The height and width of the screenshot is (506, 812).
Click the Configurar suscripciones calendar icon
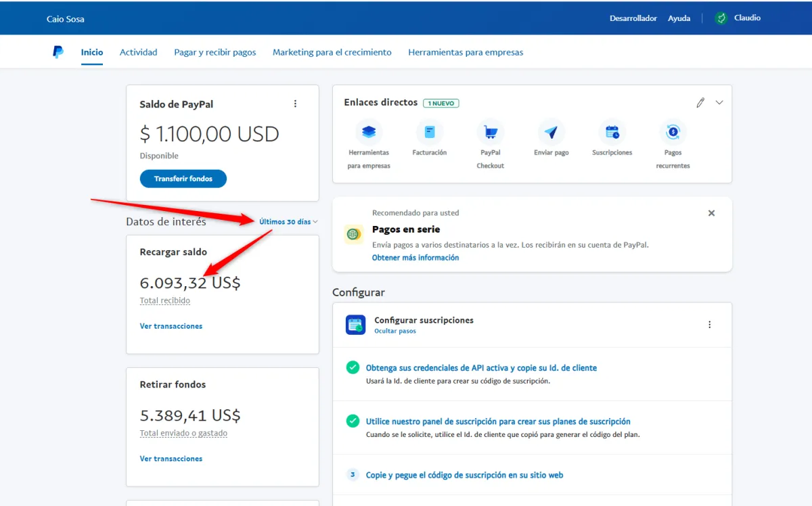(356, 325)
